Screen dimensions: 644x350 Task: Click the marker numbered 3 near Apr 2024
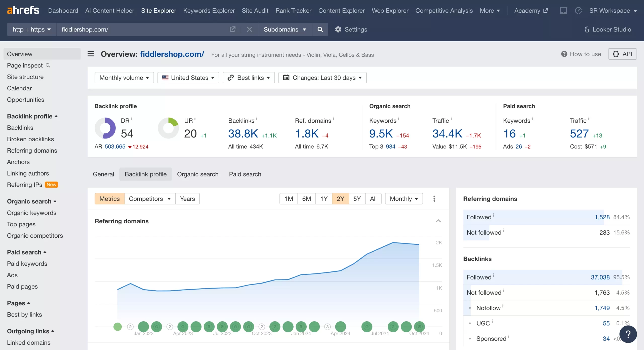coord(327,327)
